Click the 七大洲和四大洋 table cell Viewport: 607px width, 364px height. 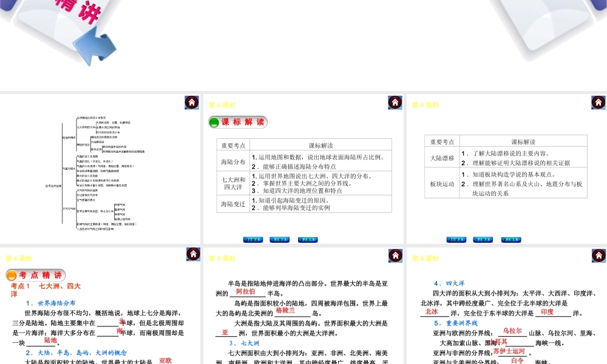click(x=233, y=183)
